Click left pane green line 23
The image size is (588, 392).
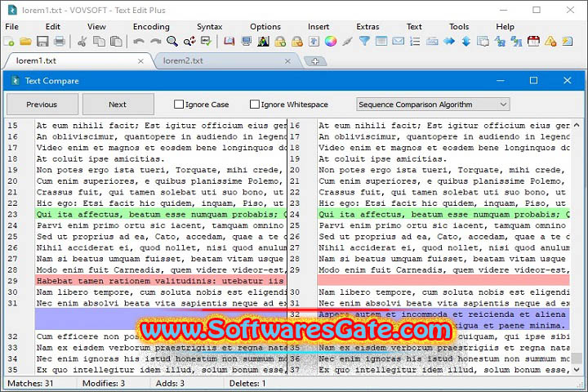click(161, 214)
